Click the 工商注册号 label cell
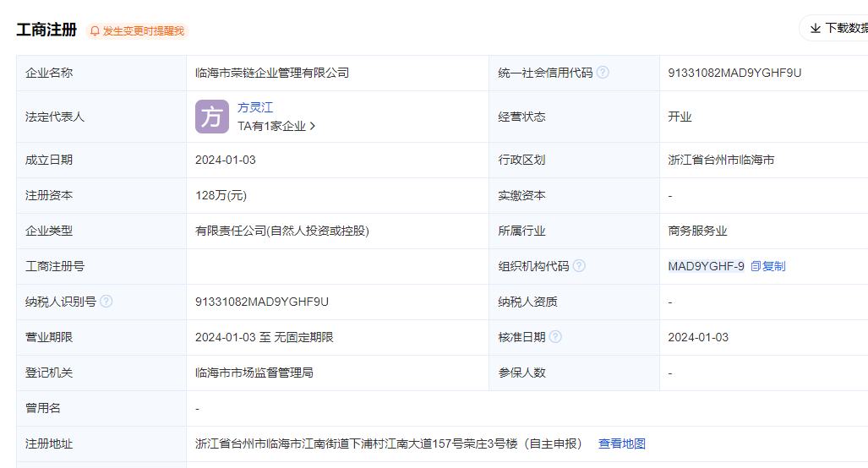The width and height of the screenshot is (868, 468). coord(101,266)
